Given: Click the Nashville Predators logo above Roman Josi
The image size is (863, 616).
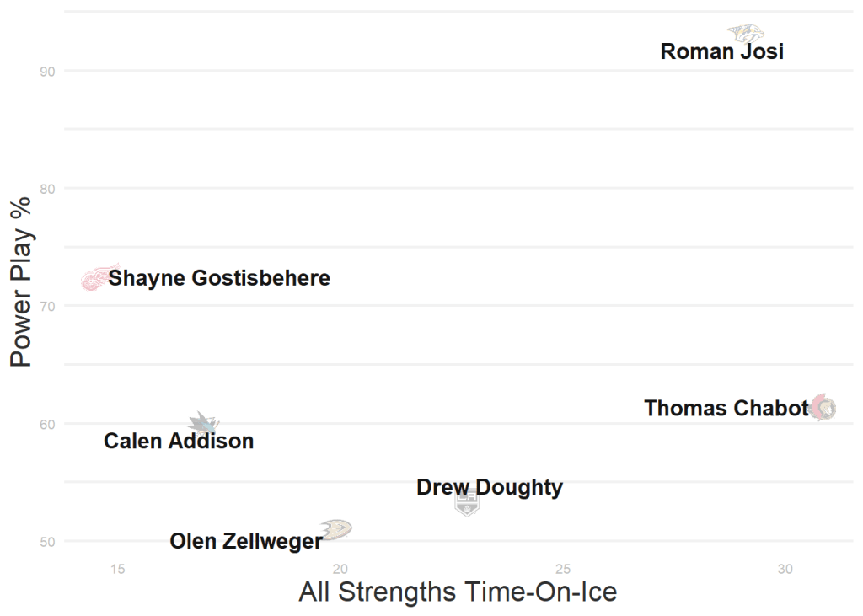Looking at the screenshot, I should [747, 35].
